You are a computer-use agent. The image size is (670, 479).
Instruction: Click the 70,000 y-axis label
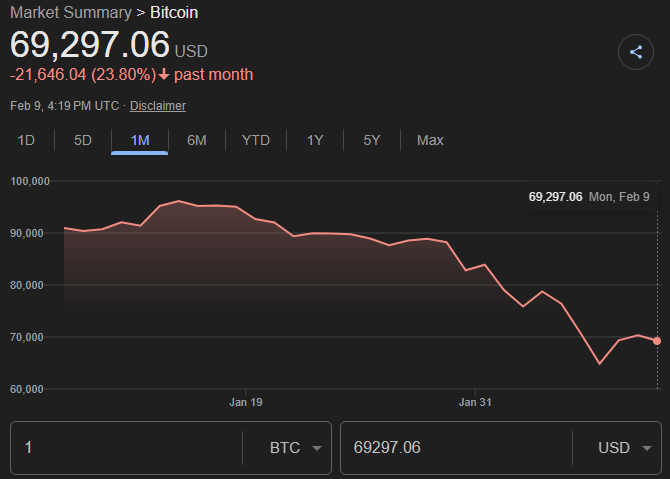26,337
